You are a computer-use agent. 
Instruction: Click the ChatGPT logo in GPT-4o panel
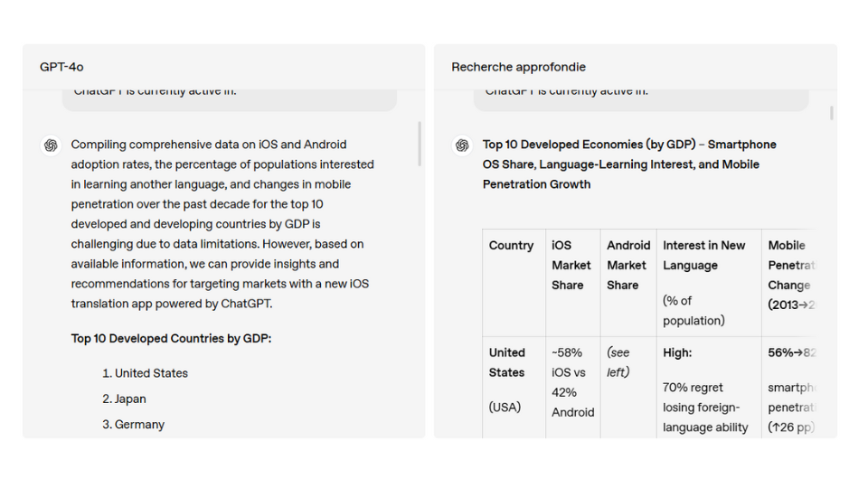click(x=52, y=145)
